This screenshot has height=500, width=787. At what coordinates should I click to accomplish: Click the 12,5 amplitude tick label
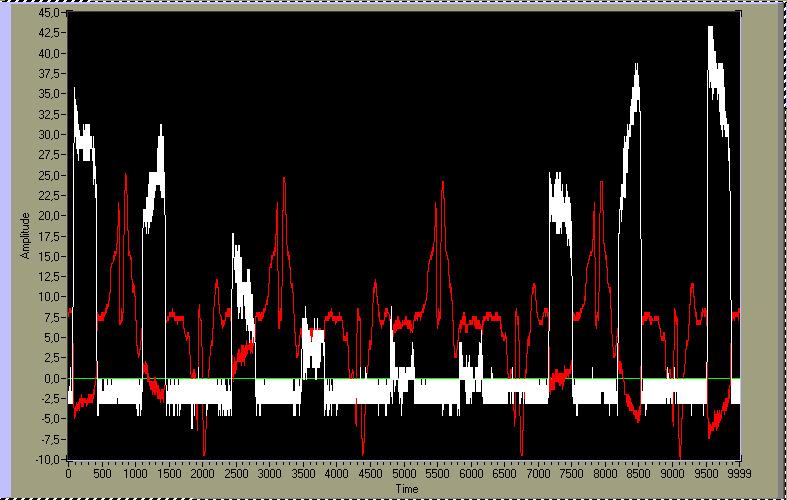pyautogui.click(x=49, y=277)
